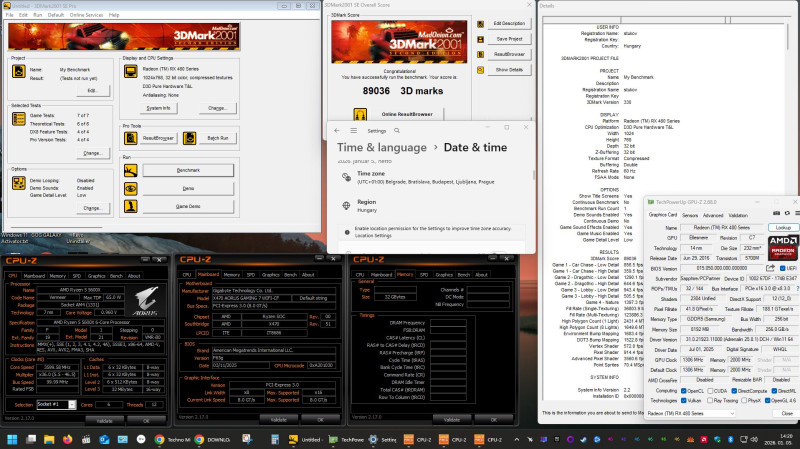Toggle the DirectCompute checkbox in GPU-Z
The image size is (800, 449).
pyautogui.click(x=734, y=391)
